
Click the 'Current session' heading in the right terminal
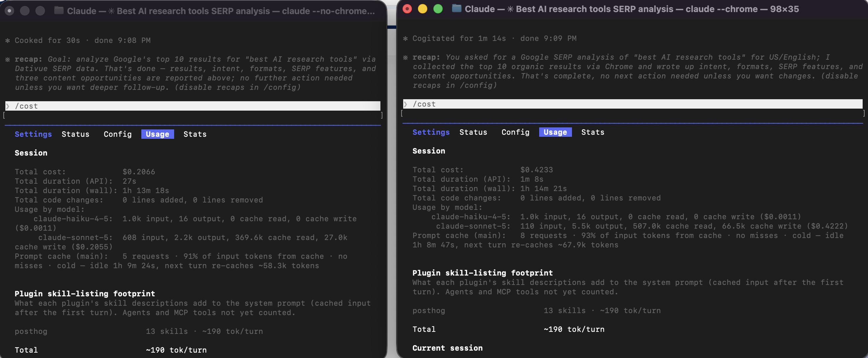point(447,348)
